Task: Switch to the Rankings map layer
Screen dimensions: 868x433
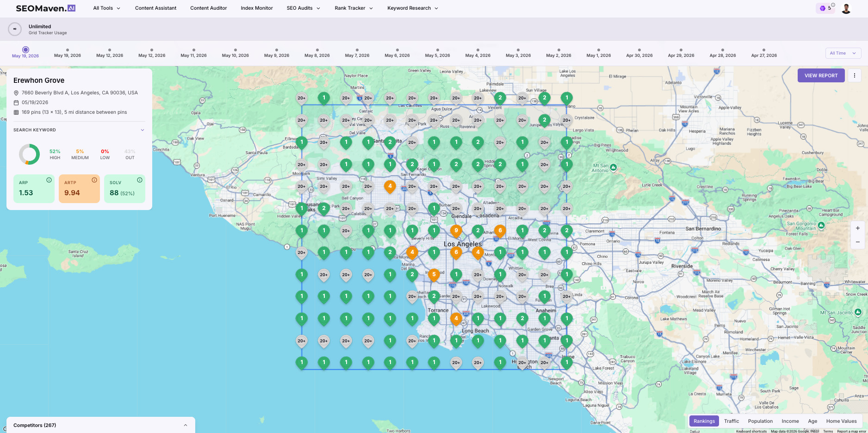Action: 704,421
